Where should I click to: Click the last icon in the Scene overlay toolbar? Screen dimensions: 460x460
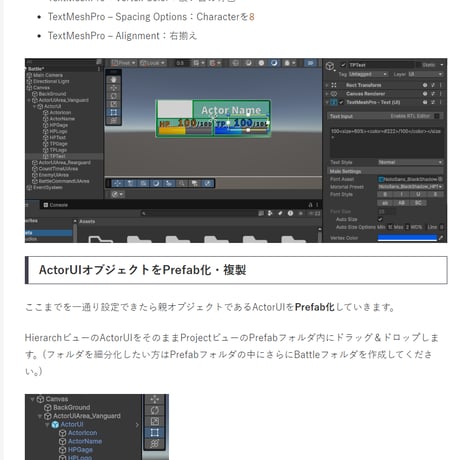pyautogui.click(x=208, y=183)
